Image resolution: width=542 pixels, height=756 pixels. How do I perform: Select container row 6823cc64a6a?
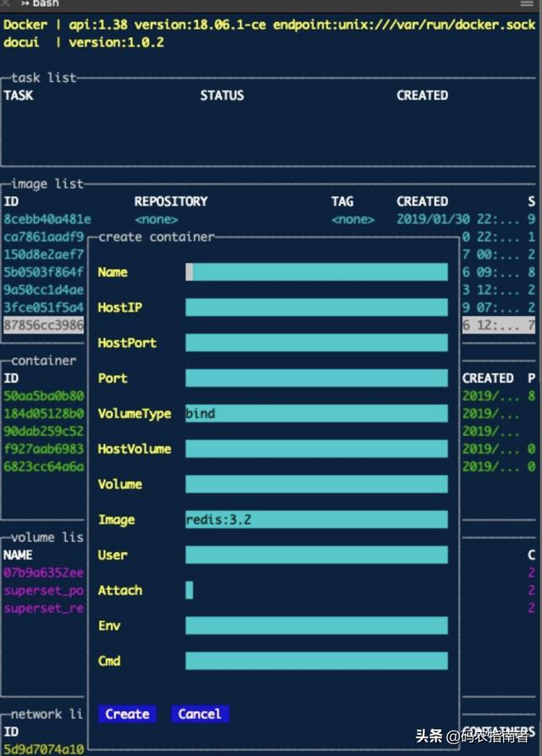pos(44,466)
